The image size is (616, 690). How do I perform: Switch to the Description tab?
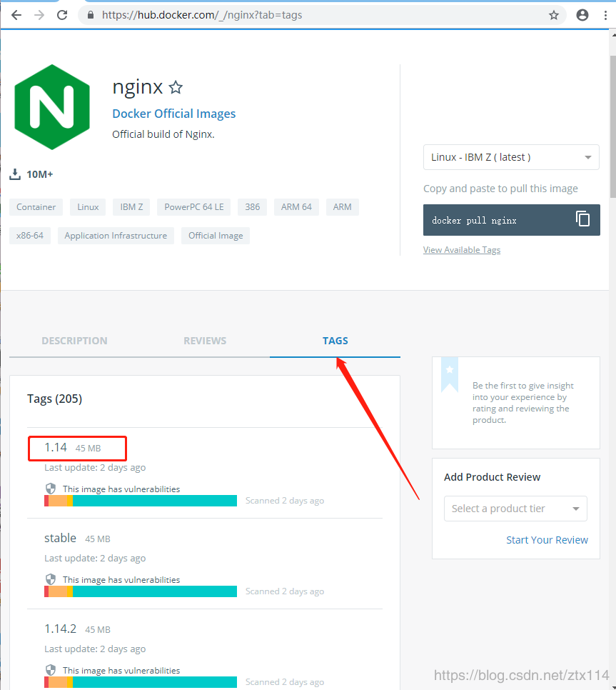(x=74, y=341)
